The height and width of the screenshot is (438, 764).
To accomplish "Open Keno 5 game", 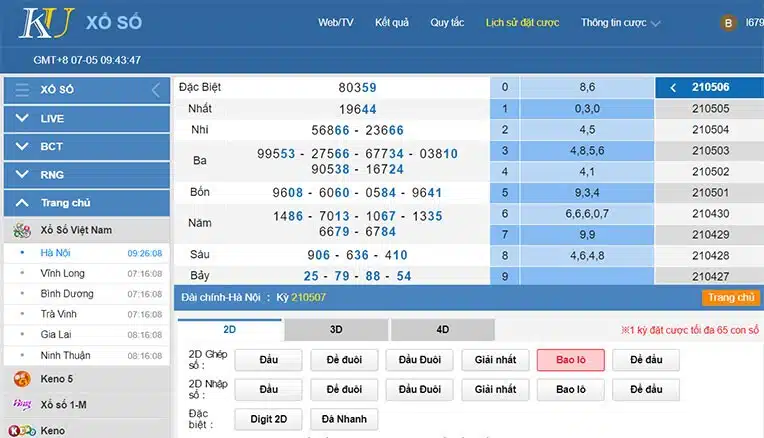I will tap(87, 379).
